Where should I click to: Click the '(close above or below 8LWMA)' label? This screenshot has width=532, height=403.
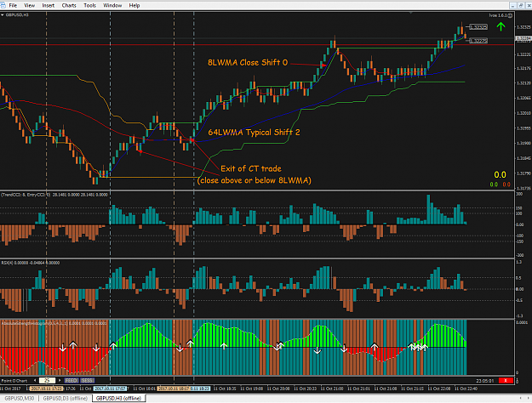[255, 180]
